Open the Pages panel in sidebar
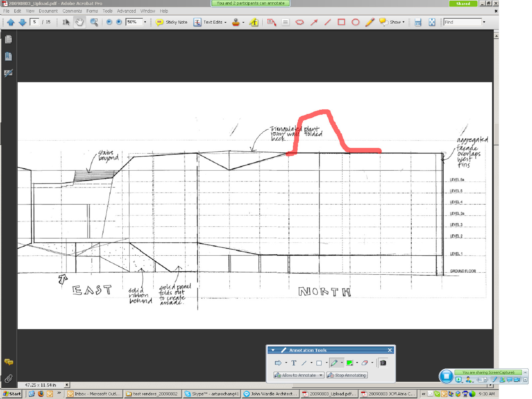This screenshot has width=532, height=399. (9, 39)
